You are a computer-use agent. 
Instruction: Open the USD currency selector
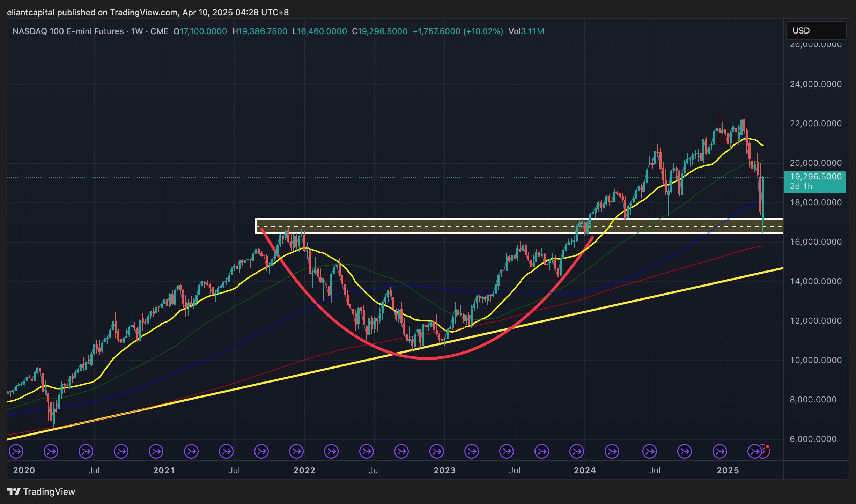tap(816, 31)
